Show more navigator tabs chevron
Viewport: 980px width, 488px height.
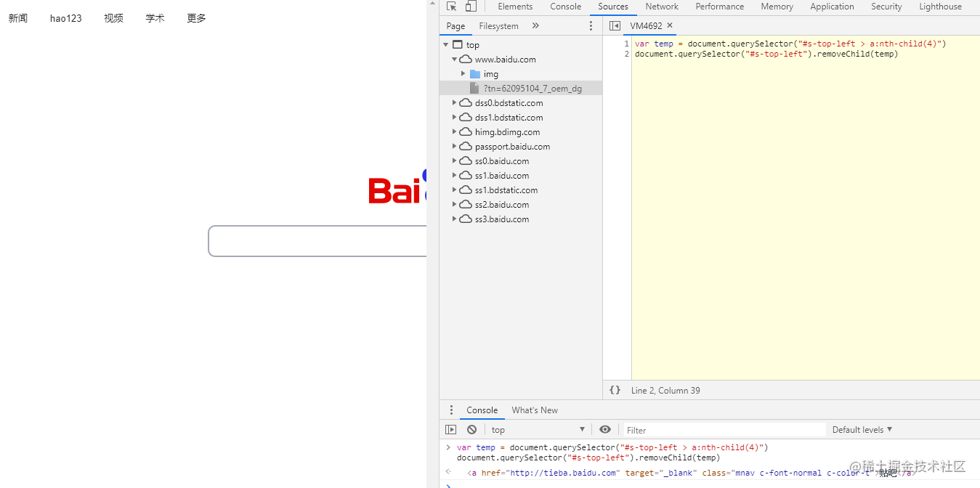(535, 25)
